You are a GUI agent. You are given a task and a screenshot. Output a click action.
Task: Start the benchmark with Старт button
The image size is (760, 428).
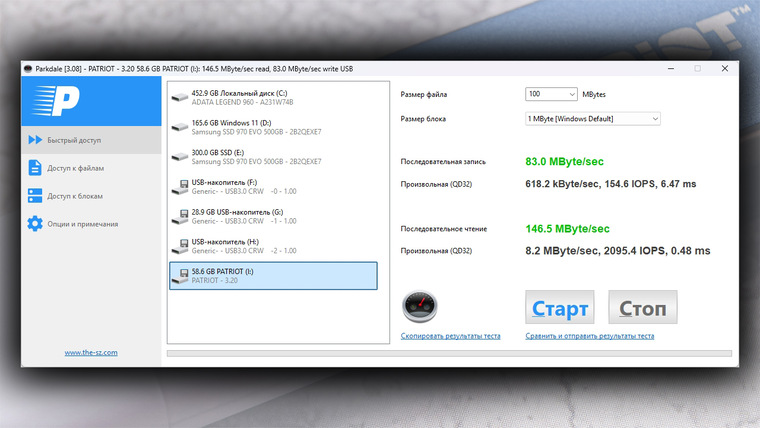coord(560,307)
